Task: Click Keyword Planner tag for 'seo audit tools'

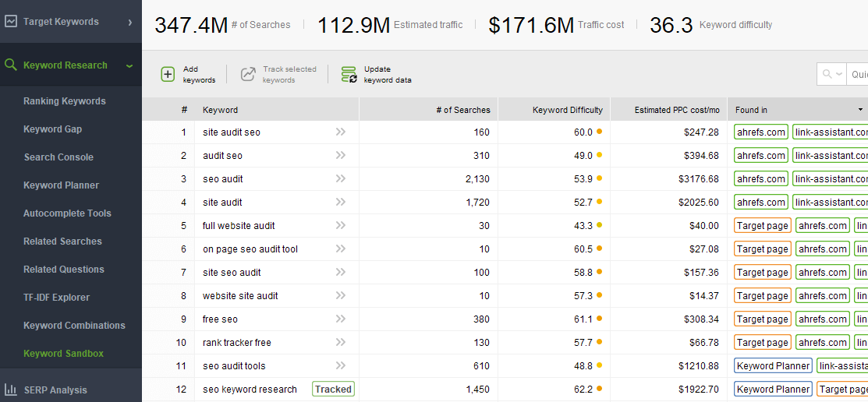Action: point(773,366)
